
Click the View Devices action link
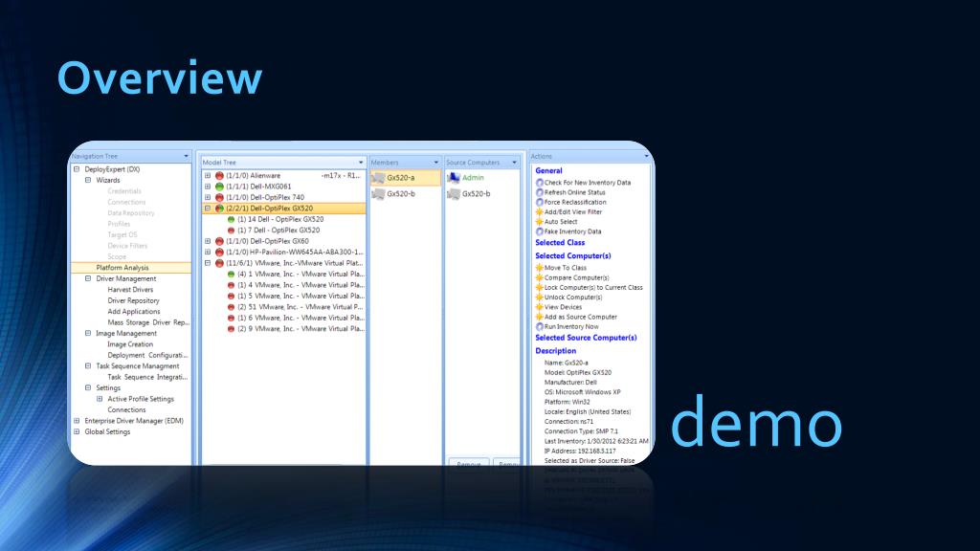563,307
